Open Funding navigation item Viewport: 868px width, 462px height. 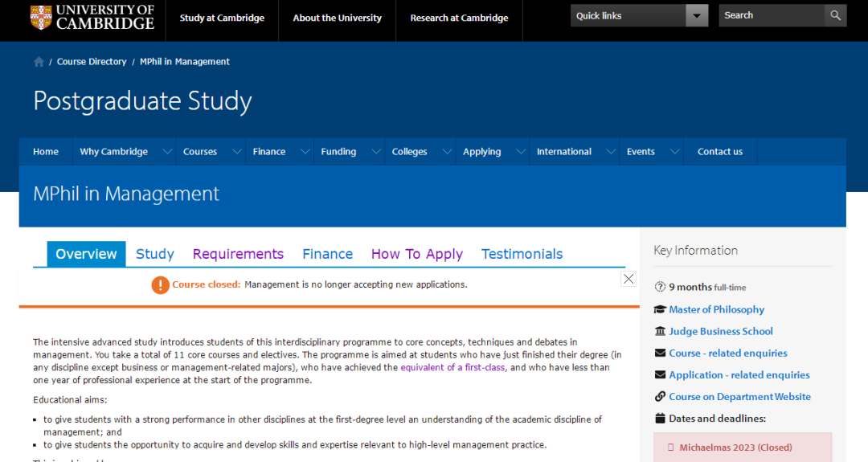click(338, 152)
